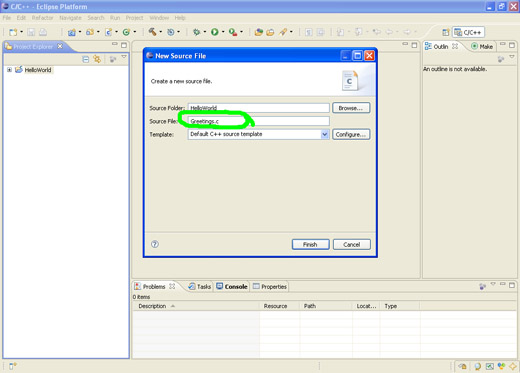The image size is (520, 373).
Task: Click the Debug bug toolbar icon
Action: click(x=197, y=32)
